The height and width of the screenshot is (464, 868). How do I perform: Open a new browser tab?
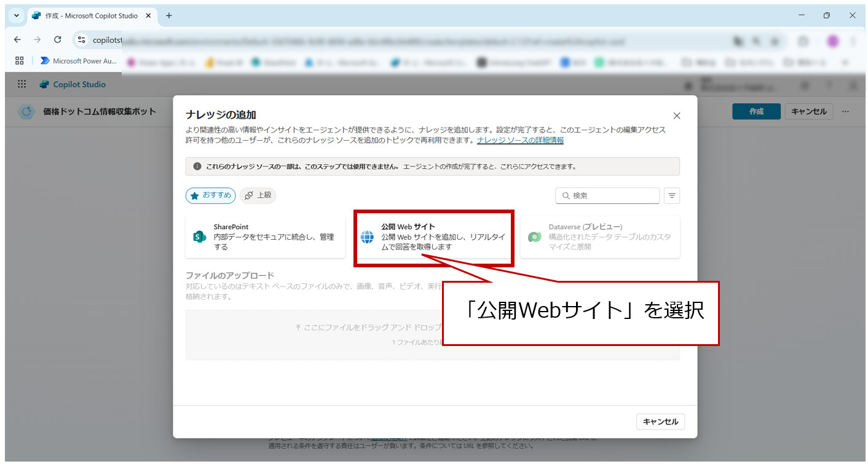point(169,15)
